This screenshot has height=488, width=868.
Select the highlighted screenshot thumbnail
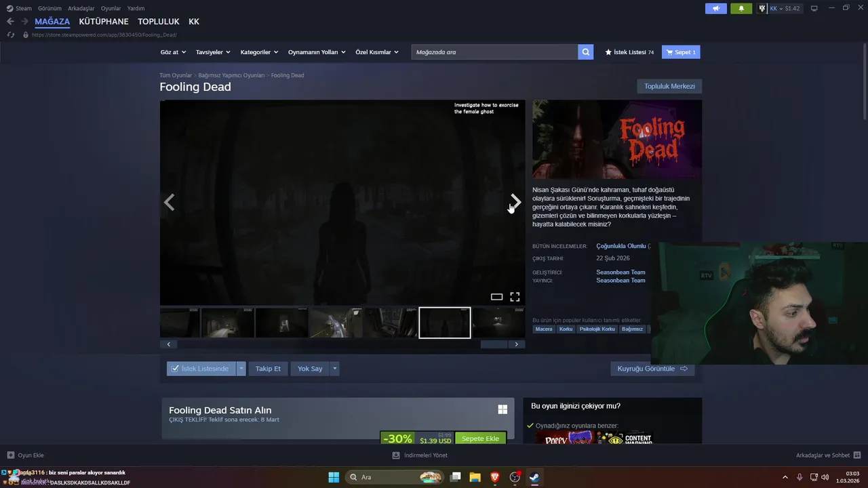(x=445, y=323)
